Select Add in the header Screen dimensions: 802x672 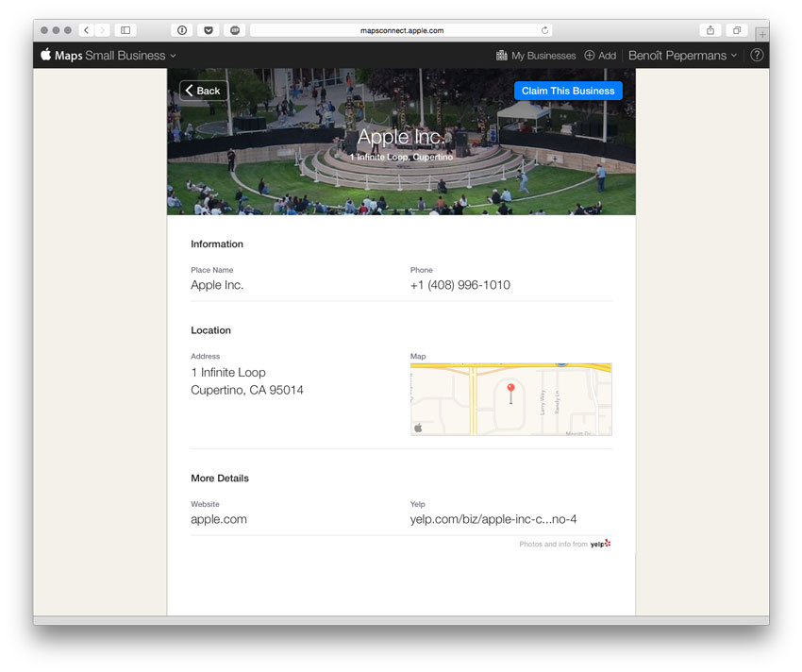[600, 56]
